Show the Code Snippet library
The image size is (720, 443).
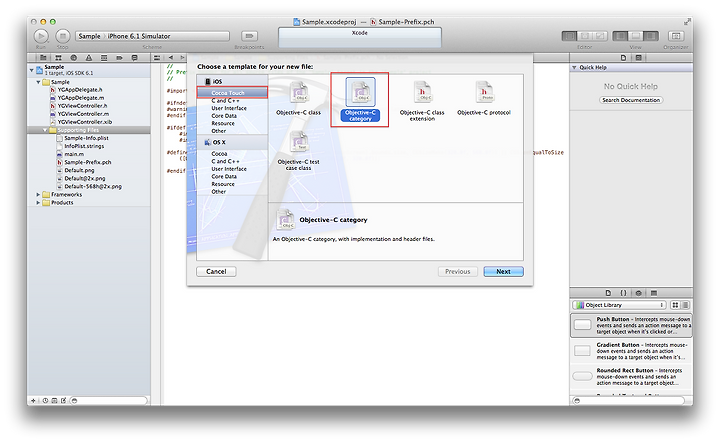point(623,293)
